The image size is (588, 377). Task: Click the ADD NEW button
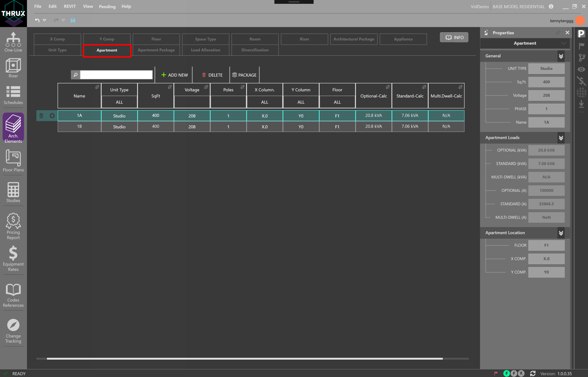pos(175,75)
